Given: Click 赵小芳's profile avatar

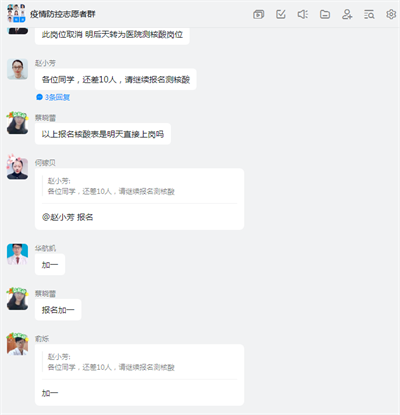Looking at the screenshot, I should (x=17, y=69).
